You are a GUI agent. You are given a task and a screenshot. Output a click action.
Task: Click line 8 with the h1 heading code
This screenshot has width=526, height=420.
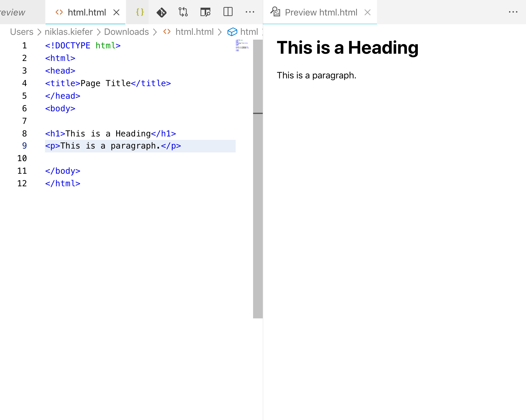[x=110, y=134]
